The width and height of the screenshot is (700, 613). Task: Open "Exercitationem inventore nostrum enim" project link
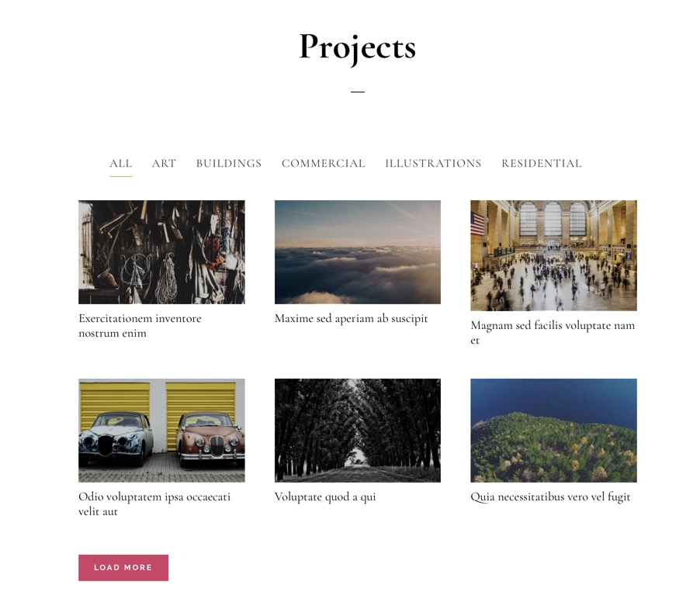pyautogui.click(x=140, y=326)
